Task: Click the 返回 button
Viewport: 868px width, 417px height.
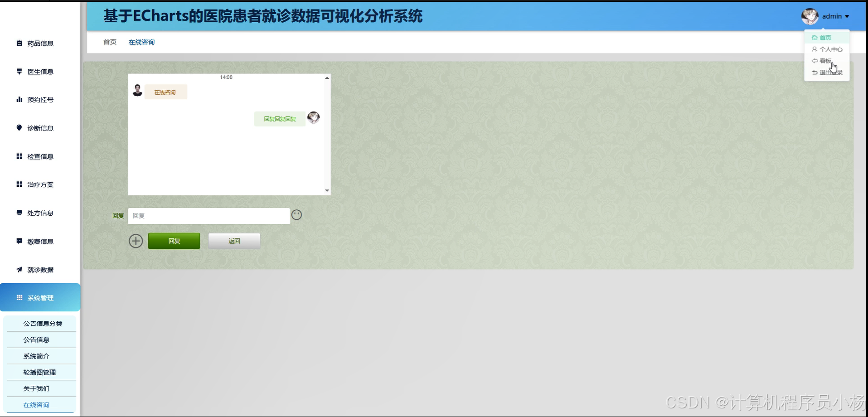Action: [234, 241]
